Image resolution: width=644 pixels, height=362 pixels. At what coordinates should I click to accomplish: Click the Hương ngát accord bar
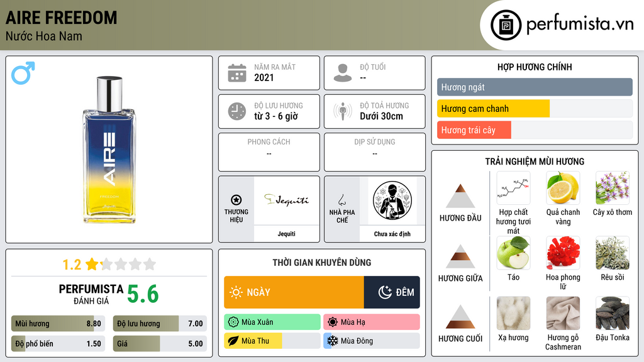coord(535,87)
